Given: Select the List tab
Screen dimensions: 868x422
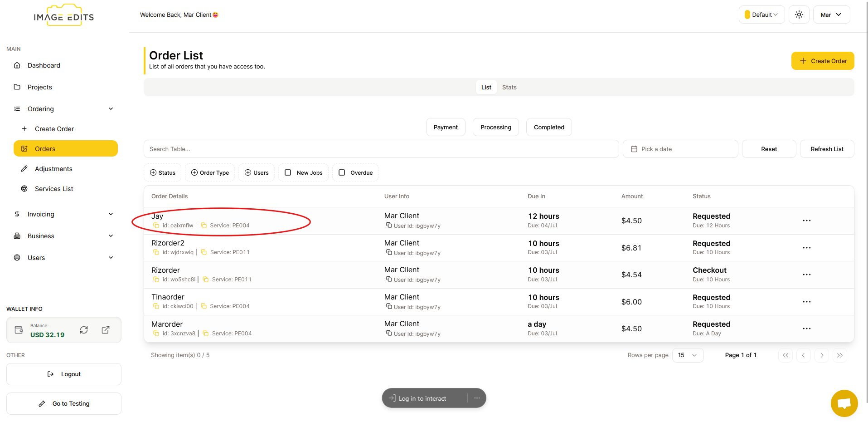Looking at the screenshot, I should click(486, 87).
